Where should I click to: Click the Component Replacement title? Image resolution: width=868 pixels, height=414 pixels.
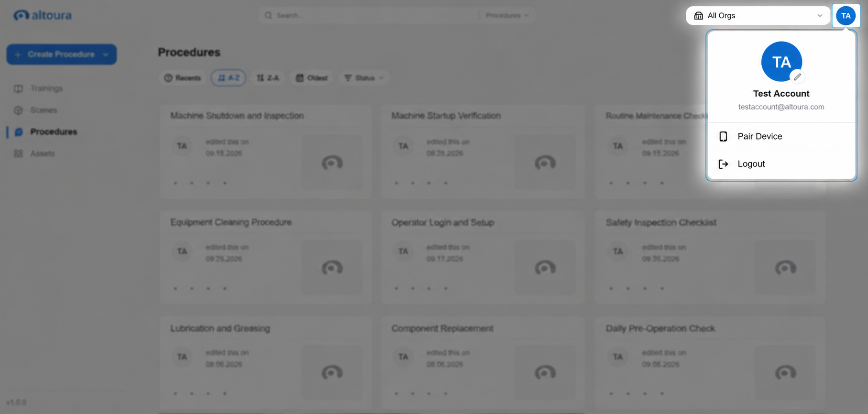point(442,328)
